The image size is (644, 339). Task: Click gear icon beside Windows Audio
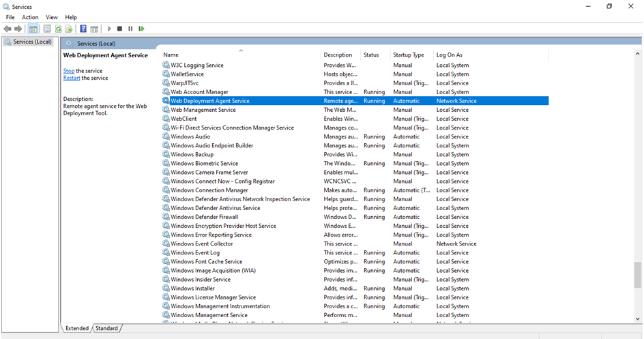tap(166, 136)
